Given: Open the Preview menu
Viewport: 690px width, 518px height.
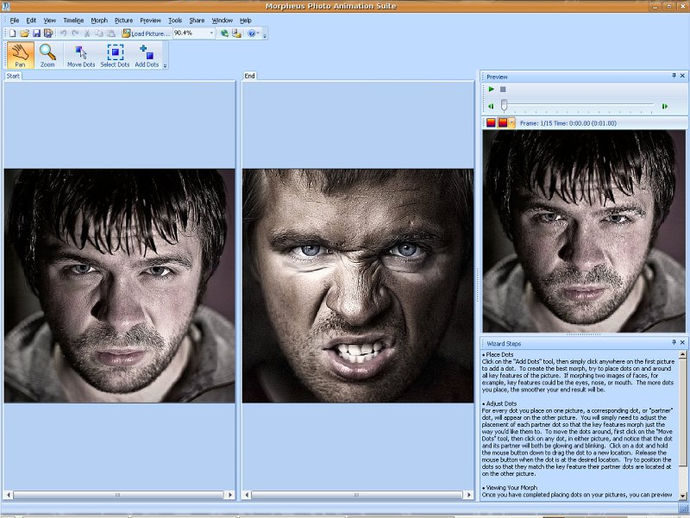Looking at the screenshot, I should coord(150,20).
